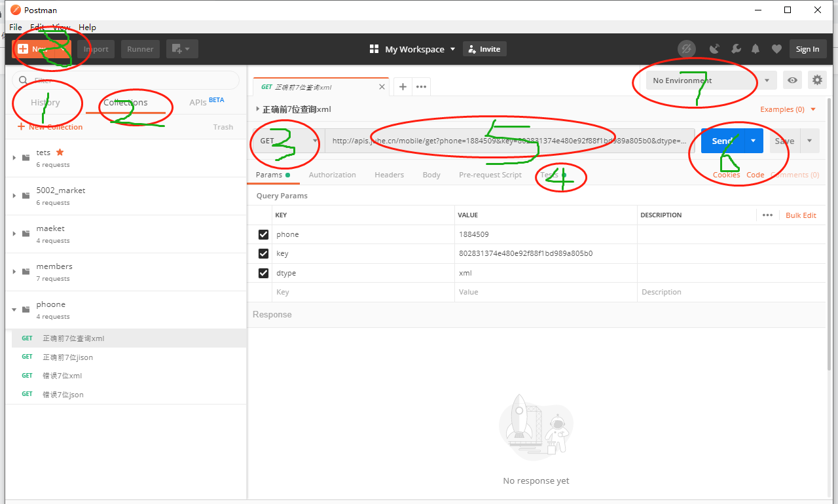
Task: Expand the tets collection
Action: (x=14, y=158)
